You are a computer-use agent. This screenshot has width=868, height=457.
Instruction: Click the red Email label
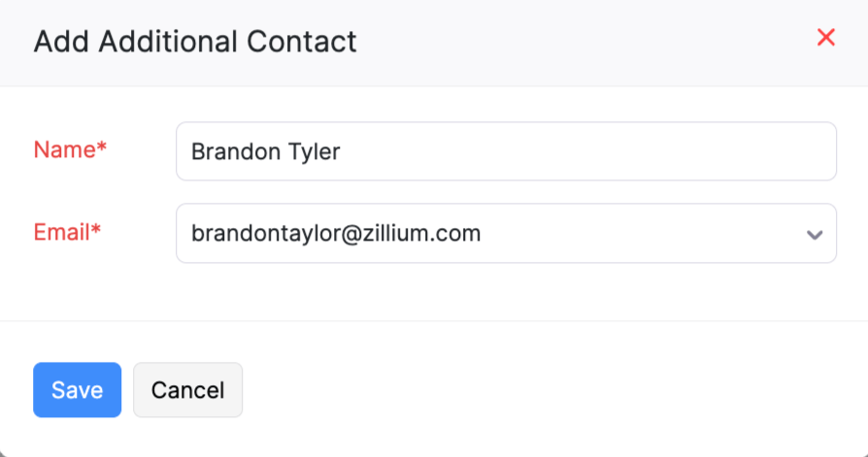(x=63, y=232)
